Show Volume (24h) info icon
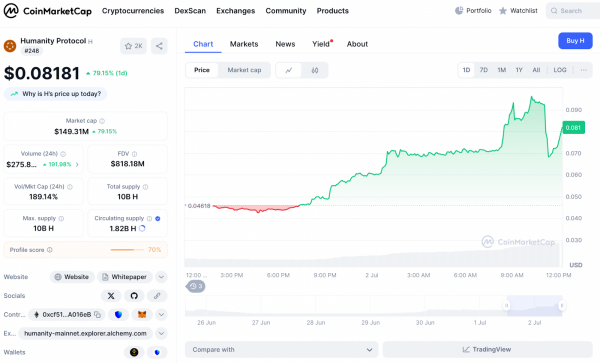Image resolution: width=600 pixels, height=363 pixels. coord(63,154)
